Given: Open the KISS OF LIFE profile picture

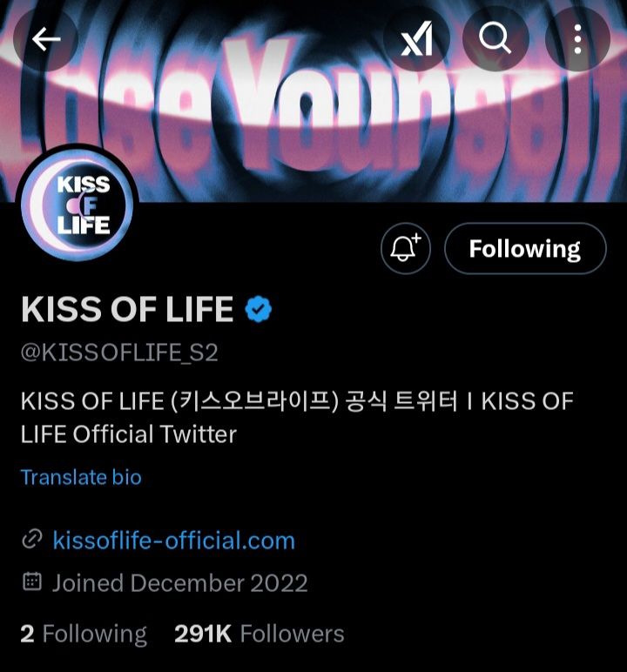Looking at the screenshot, I should pyautogui.click(x=78, y=205).
